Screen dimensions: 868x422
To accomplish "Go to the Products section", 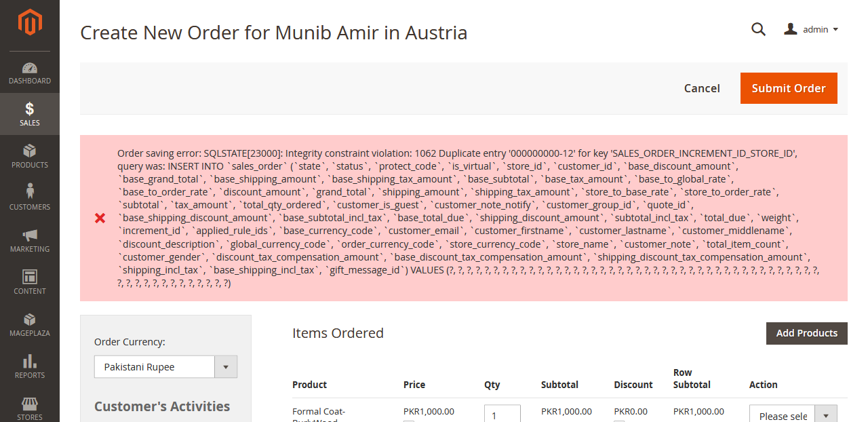I will click(x=30, y=156).
